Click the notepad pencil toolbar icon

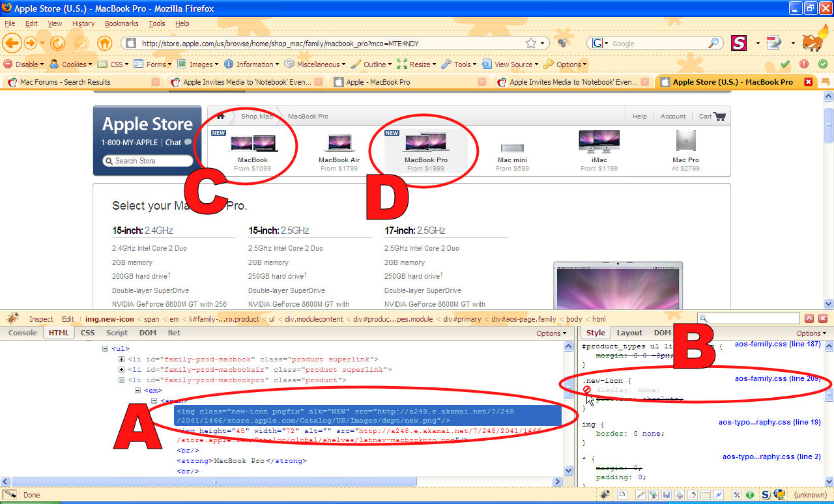tap(774, 43)
